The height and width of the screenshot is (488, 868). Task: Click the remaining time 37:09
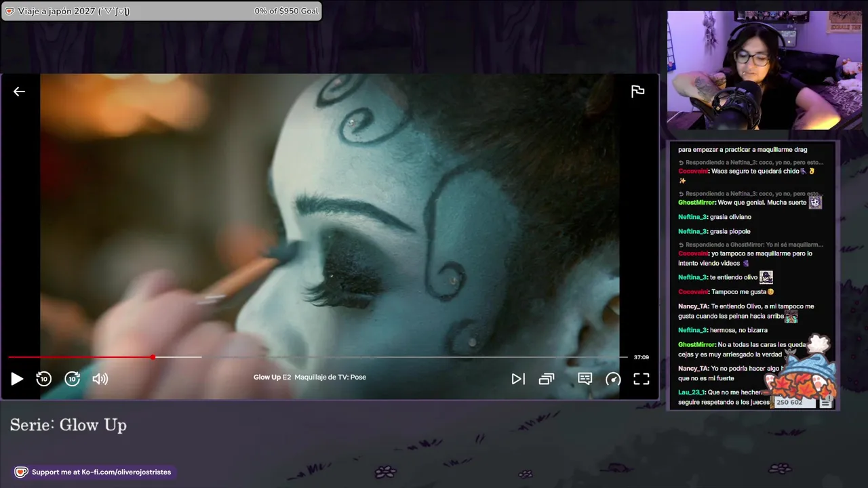click(x=642, y=357)
